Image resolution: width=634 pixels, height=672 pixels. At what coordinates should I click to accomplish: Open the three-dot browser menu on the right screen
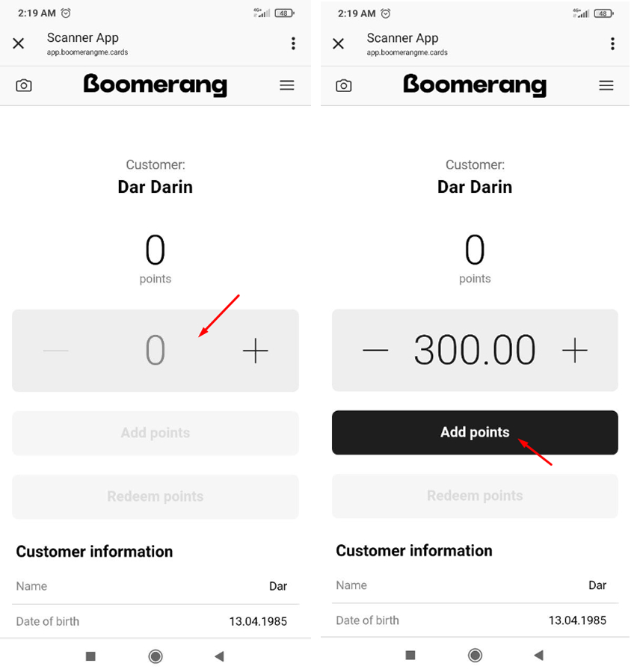coord(612,43)
